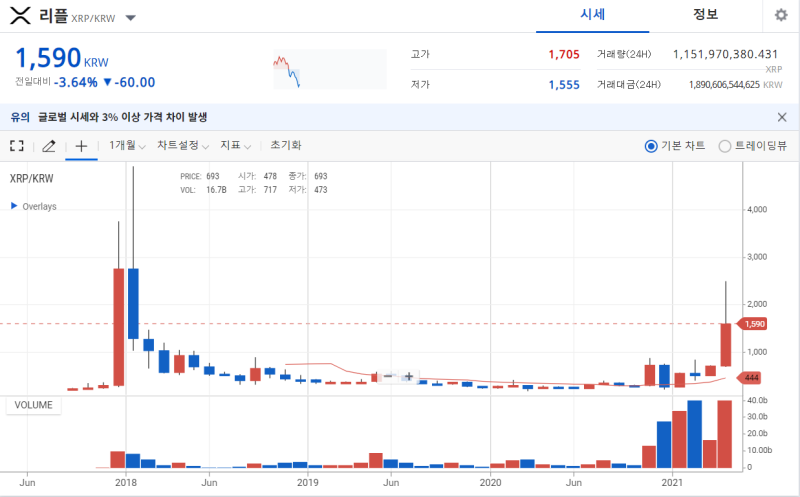
Task: Open the settings gear icon
Action: click(781, 15)
